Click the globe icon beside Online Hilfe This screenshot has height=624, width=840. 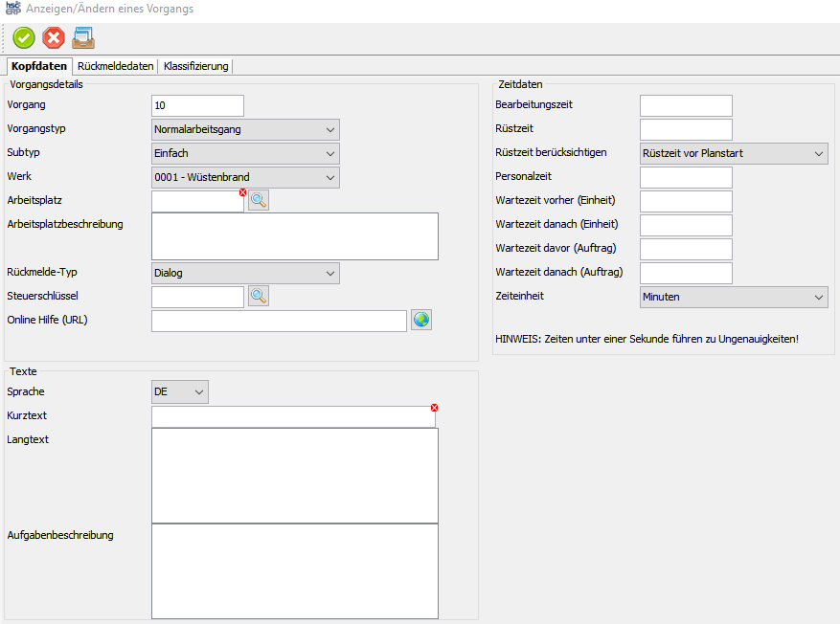click(x=421, y=320)
